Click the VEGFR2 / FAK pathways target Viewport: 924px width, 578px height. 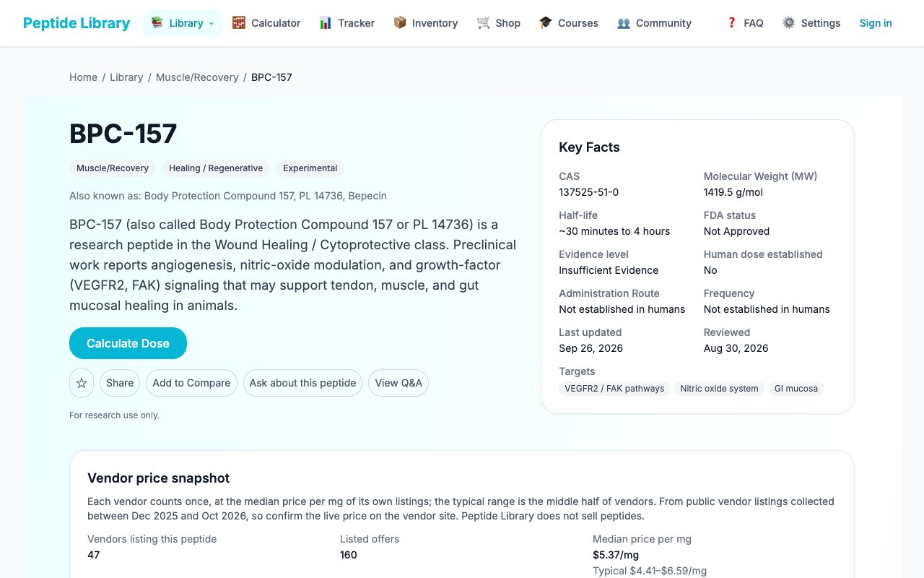(x=614, y=389)
